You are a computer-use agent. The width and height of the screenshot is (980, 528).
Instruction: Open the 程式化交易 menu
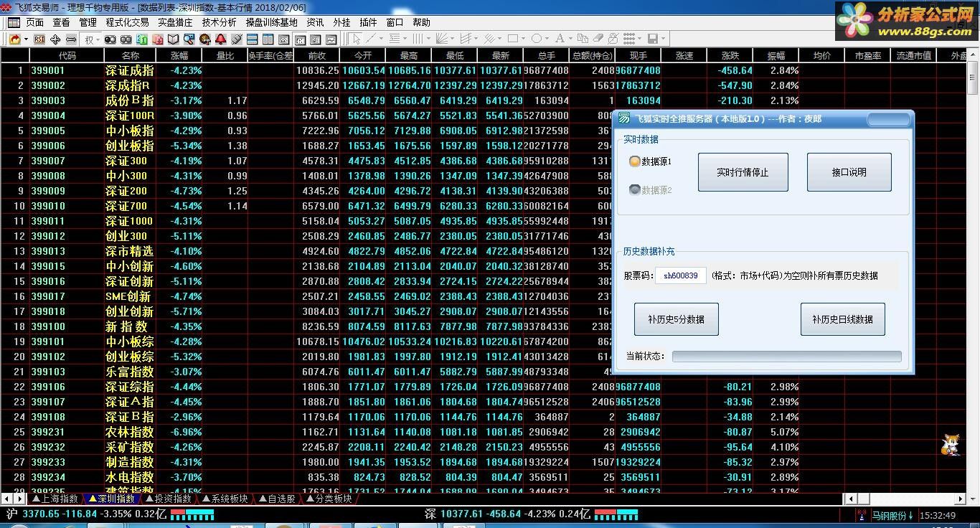click(127, 22)
